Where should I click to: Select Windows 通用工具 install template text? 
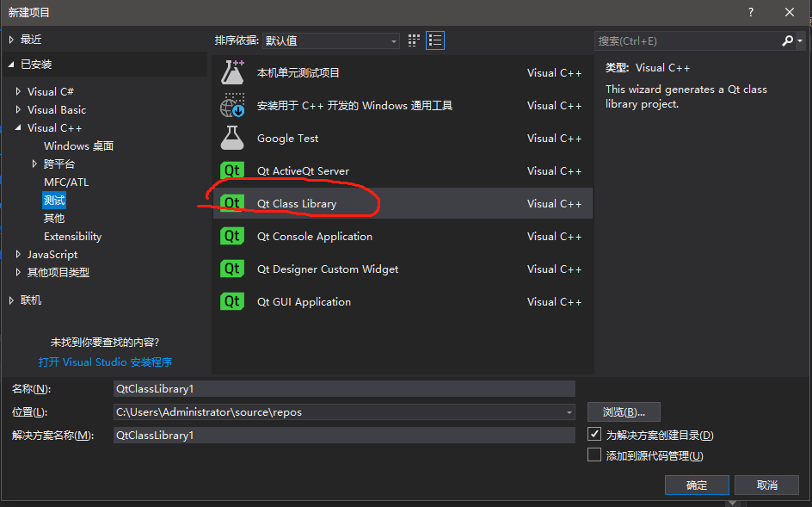354,105
